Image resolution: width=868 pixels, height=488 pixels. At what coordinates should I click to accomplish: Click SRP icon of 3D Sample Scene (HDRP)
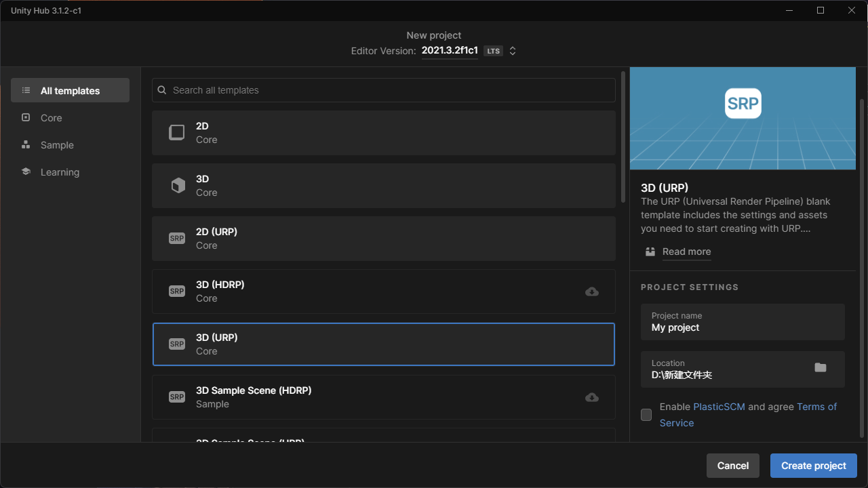click(x=177, y=397)
